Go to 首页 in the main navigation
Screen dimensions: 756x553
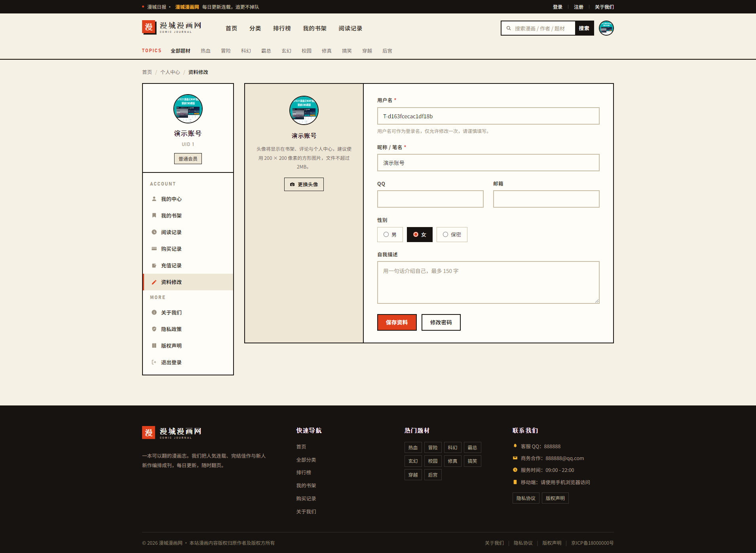click(x=231, y=28)
